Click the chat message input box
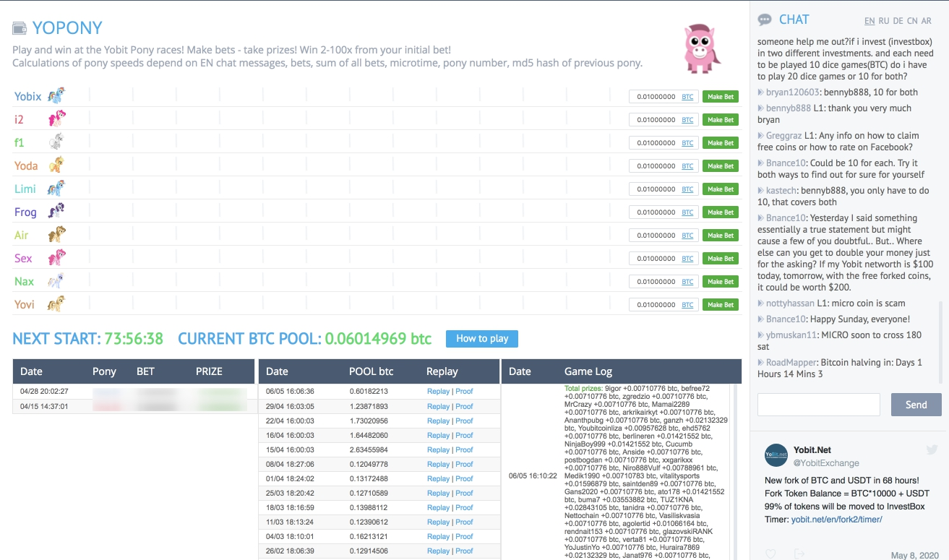This screenshot has width=949, height=560. [x=818, y=405]
